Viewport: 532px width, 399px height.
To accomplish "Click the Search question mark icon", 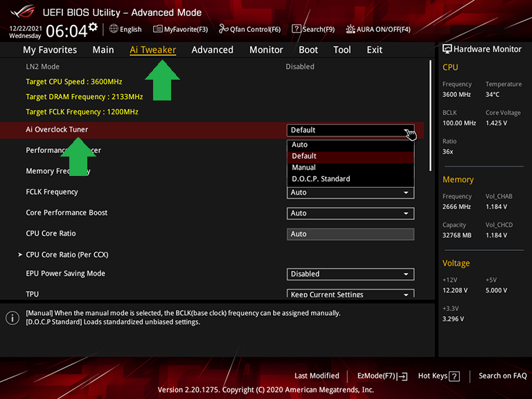I will pyautogui.click(x=296, y=29).
